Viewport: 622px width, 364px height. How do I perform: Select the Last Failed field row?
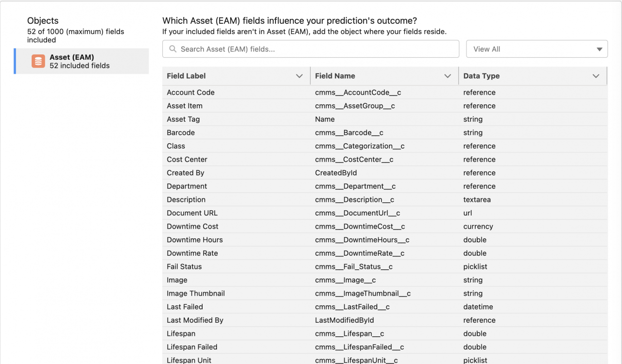[385, 307]
